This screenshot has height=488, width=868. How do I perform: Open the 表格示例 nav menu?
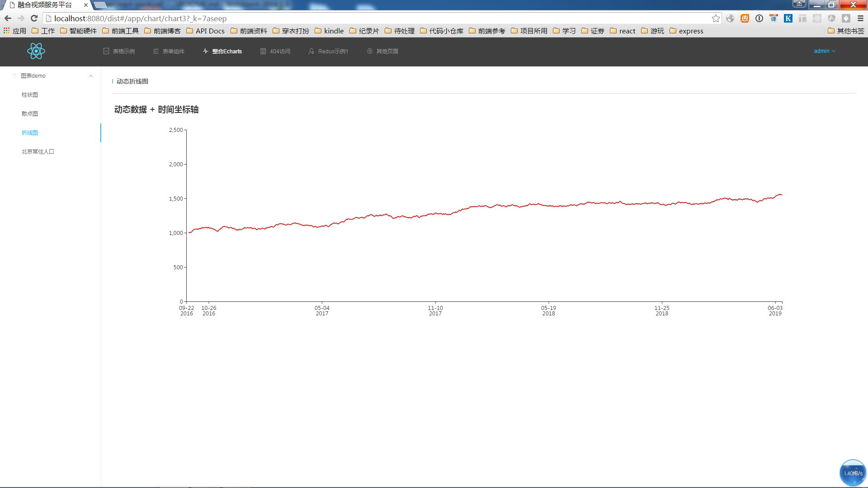(119, 52)
